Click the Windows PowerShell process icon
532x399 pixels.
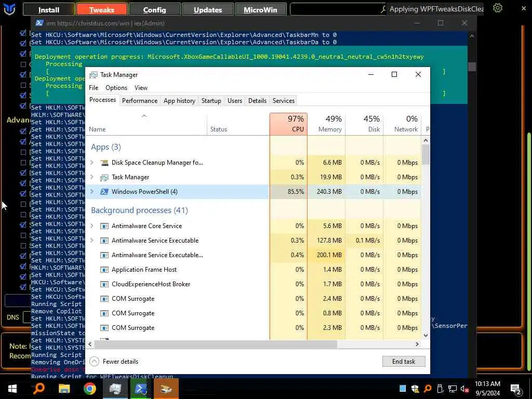[104, 192]
